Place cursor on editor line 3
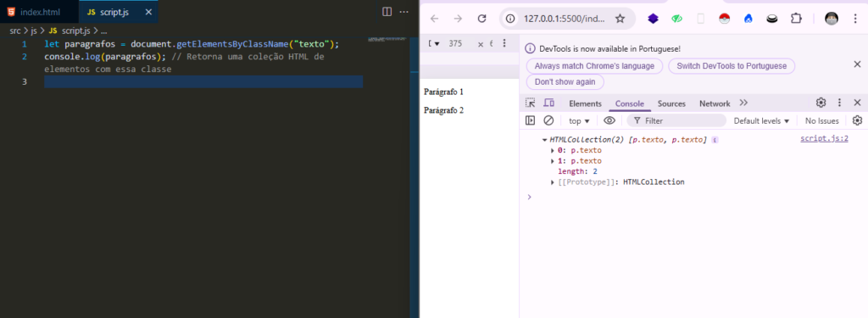868x318 pixels. click(203, 82)
